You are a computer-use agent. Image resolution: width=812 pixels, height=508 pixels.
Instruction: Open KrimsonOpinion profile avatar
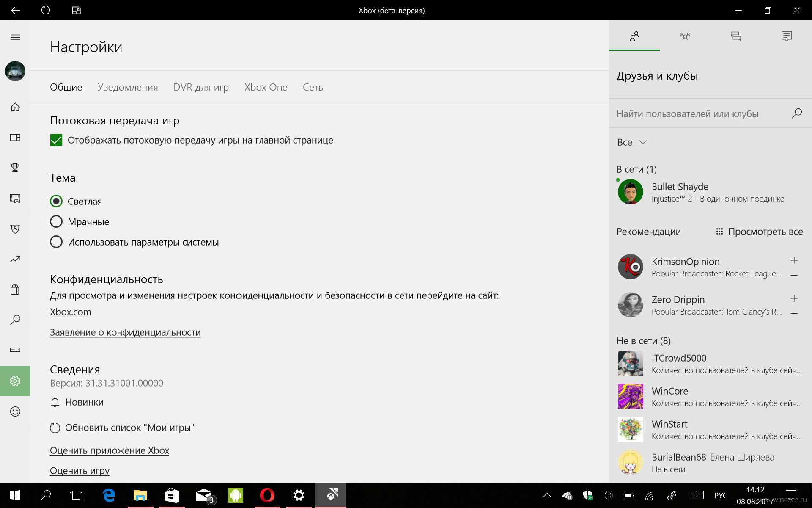pyautogui.click(x=631, y=267)
